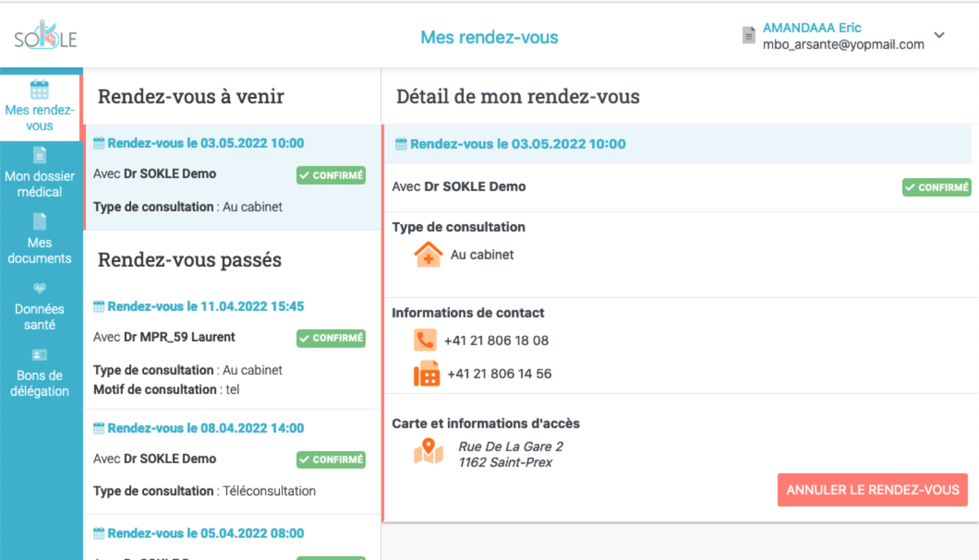Image resolution: width=979 pixels, height=560 pixels.
Task: Click Confirmé badge for Dr MPR_59 Laurent
Action: 331,338
